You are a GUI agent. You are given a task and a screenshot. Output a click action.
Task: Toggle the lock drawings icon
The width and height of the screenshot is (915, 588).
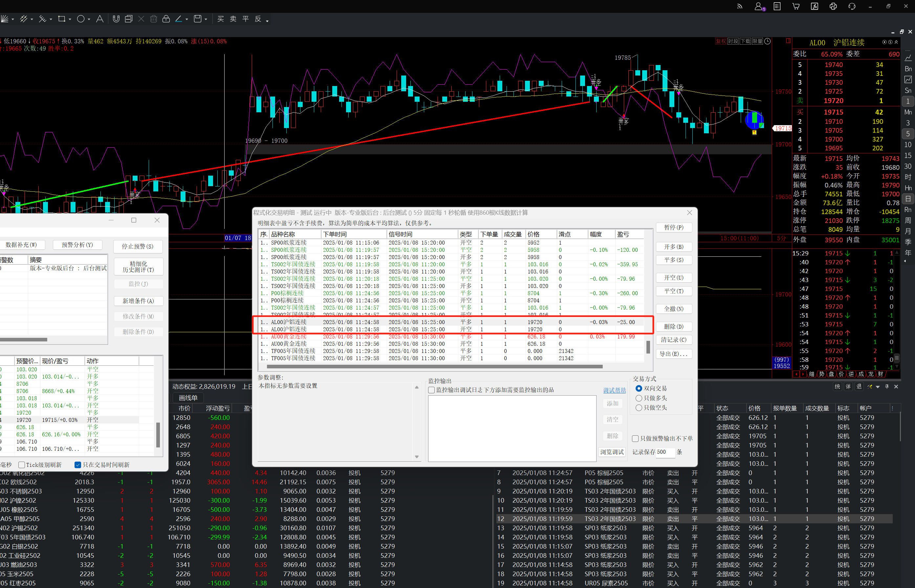pyautogui.click(x=166, y=19)
